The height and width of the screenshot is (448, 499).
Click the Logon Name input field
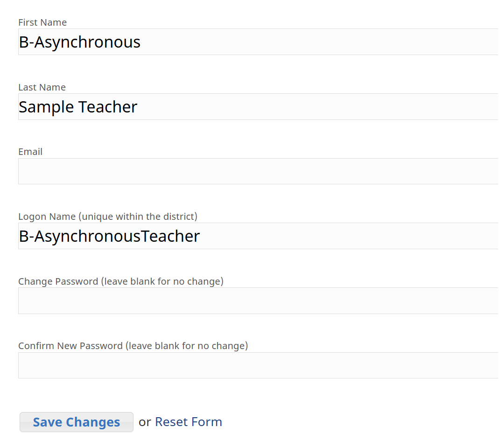tap(259, 236)
